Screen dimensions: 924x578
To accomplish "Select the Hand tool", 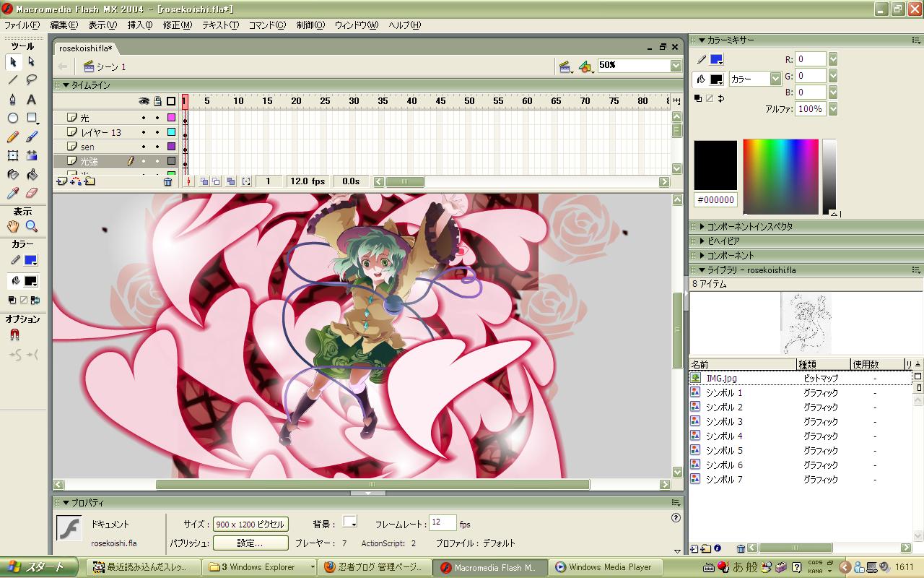I will 13,227.
